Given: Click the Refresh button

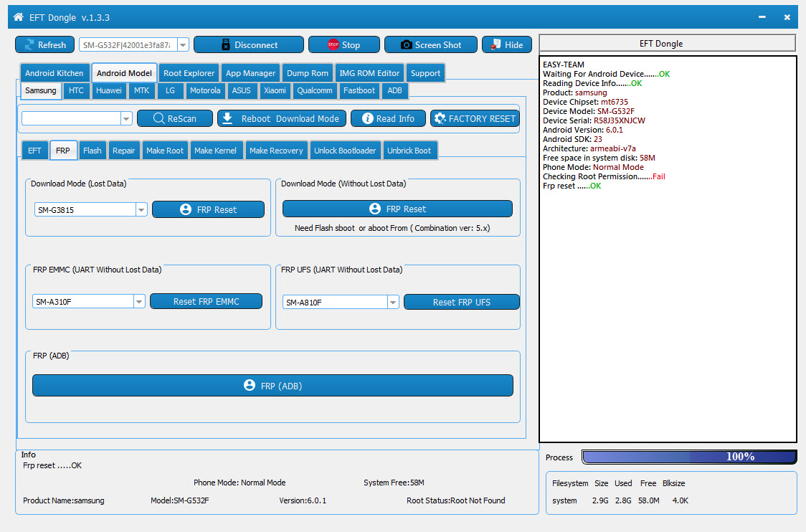Looking at the screenshot, I should tap(44, 44).
